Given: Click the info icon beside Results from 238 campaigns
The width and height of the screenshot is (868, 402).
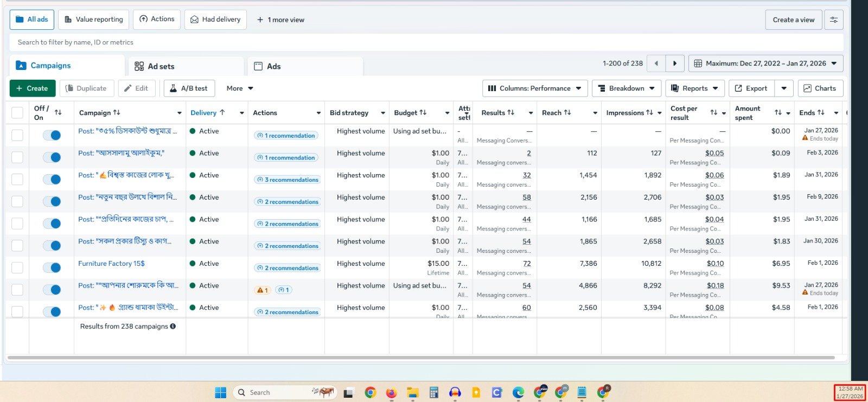Looking at the screenshot, I should pos(173,327).
